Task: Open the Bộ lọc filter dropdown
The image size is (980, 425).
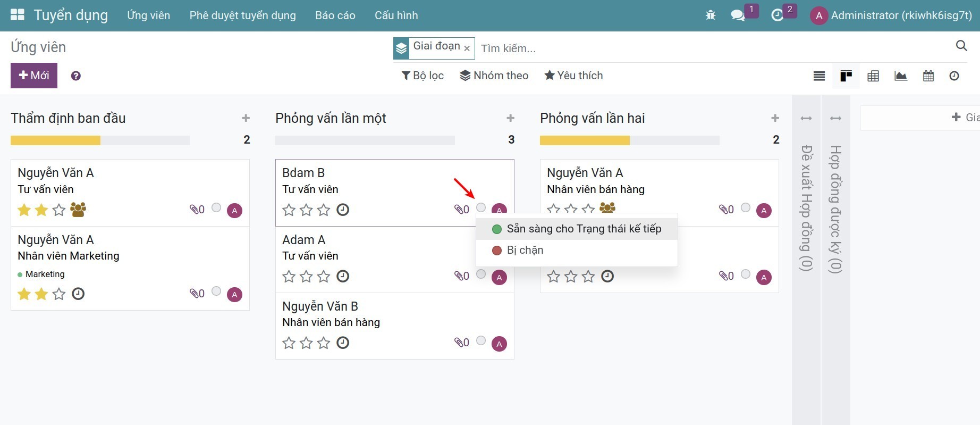Action: click(x=423, y=76)
